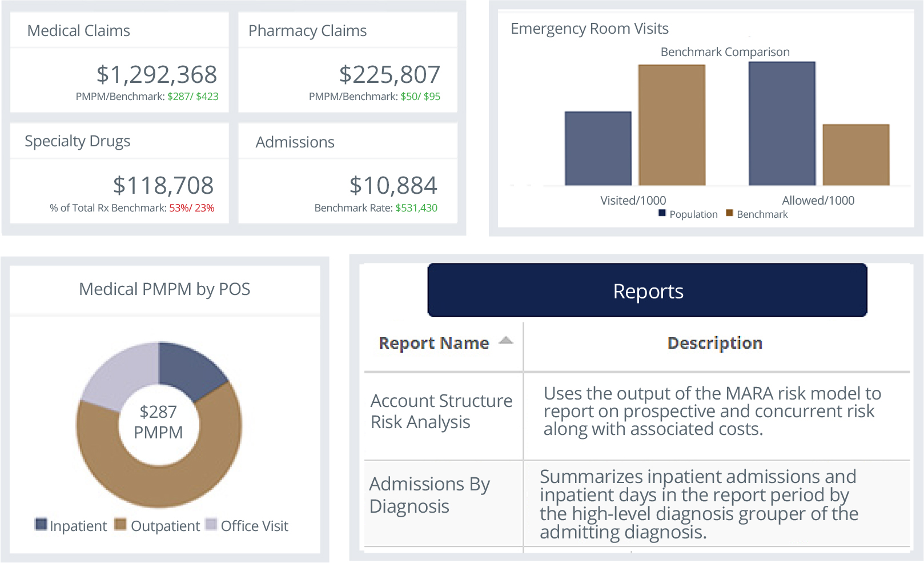The height and width of the screenshot is (563, 924).
Task: Click the Description column header
Action: (x=714, y=343)
